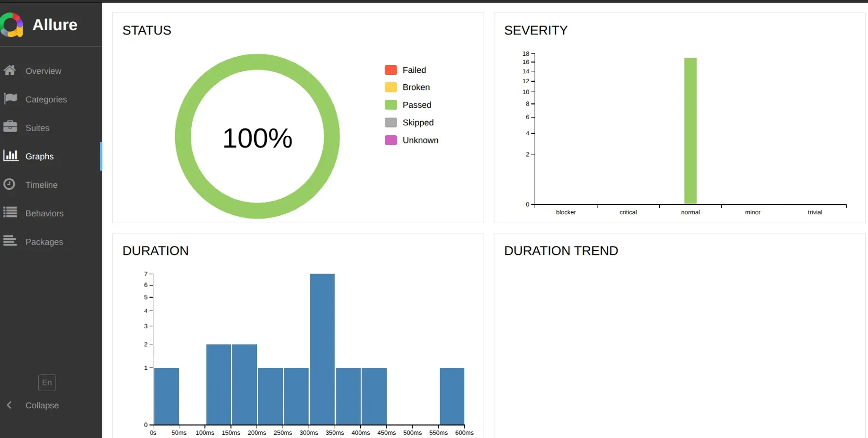Image resolution: width=868 pixels, height=438 pixels.
Task: Toggle the Failed status in the legend
Action: 390,70
